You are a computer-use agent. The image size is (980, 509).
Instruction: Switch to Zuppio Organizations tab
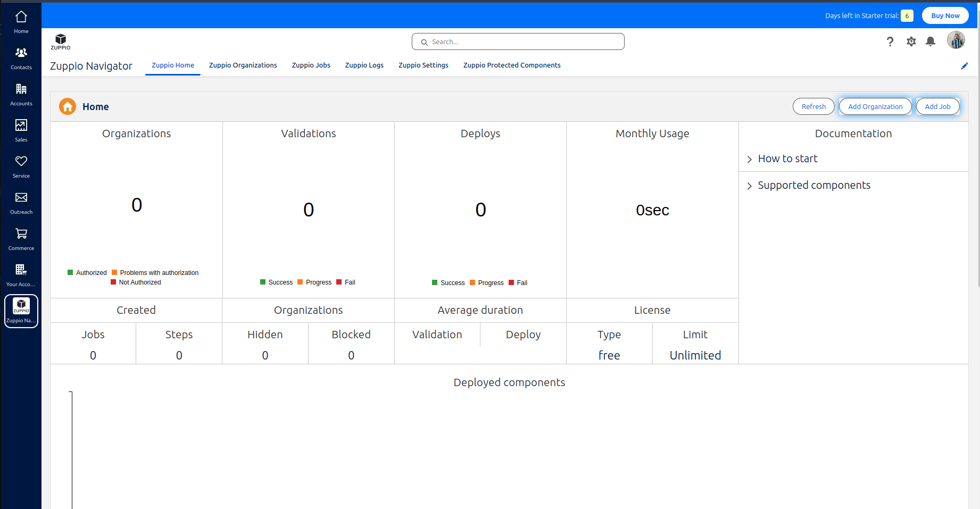coord(243,65)
